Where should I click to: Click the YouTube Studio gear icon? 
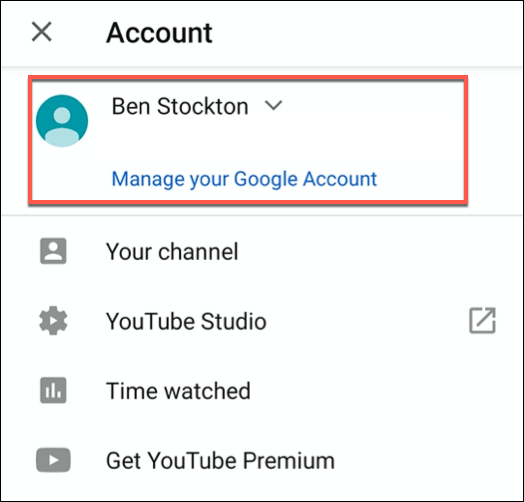click(53, 321)
